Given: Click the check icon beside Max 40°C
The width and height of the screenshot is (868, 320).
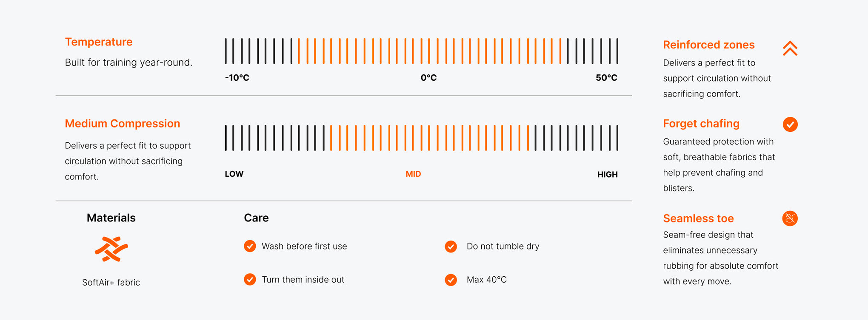Looking at the screenshot, I should point(451,280).
